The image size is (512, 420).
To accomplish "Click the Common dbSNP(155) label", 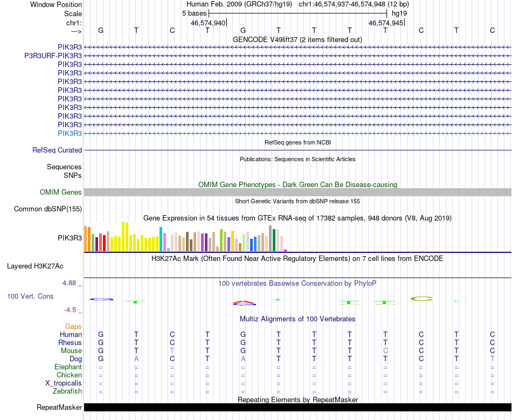I will coord(48,209).
